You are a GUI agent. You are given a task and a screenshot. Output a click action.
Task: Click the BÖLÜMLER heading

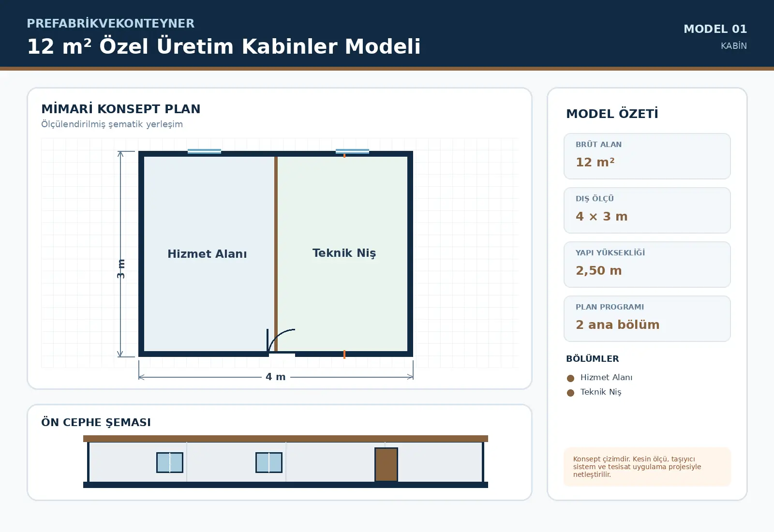coord(593,359)
